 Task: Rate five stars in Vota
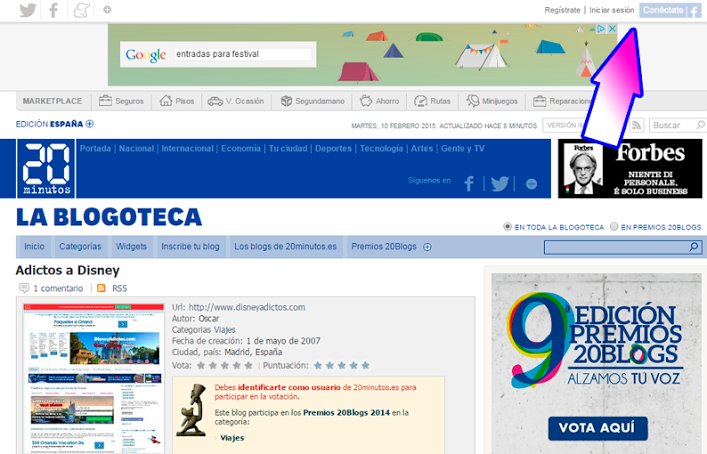pyautogui.click(x=248, y=365)
